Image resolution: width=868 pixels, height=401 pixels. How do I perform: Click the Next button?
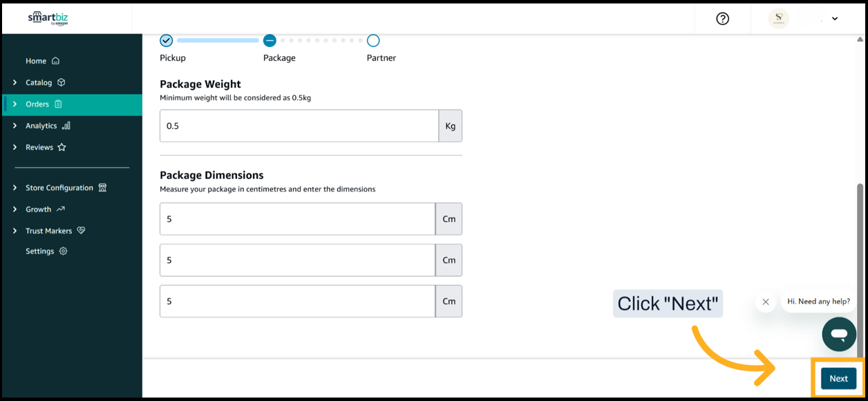click(x=838, y=378)
